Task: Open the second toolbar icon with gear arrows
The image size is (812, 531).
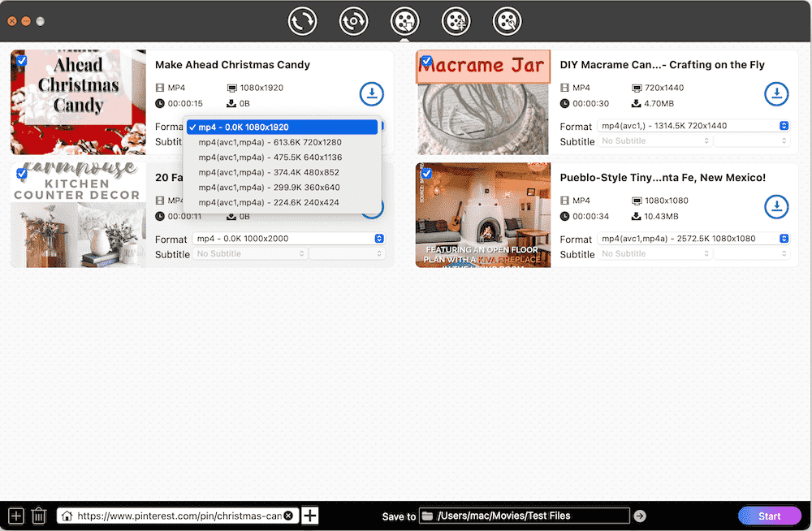Action: (x=354, y=21)
